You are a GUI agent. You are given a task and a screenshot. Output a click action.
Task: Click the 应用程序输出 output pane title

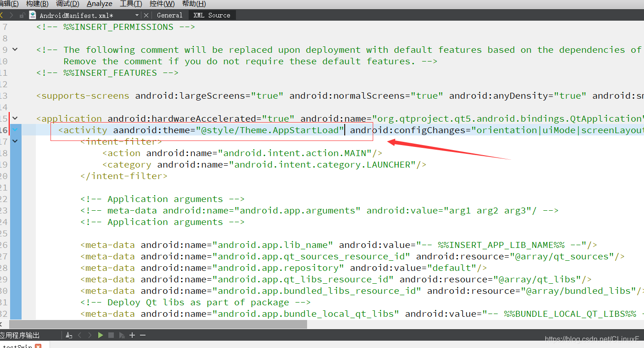20,335
